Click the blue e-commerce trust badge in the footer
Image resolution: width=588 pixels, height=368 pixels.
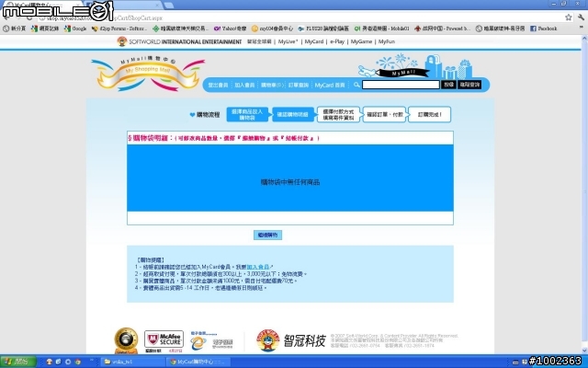coord(211,341)
